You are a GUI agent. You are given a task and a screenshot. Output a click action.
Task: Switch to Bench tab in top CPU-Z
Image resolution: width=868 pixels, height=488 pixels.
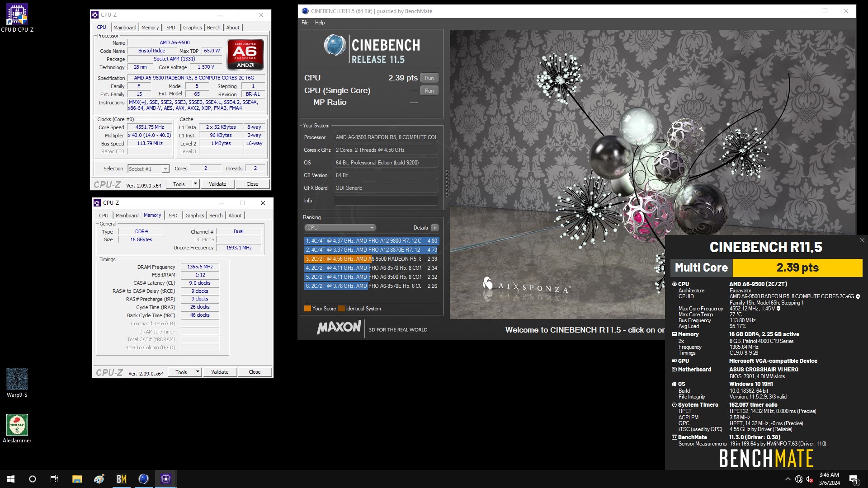(214, 28)
